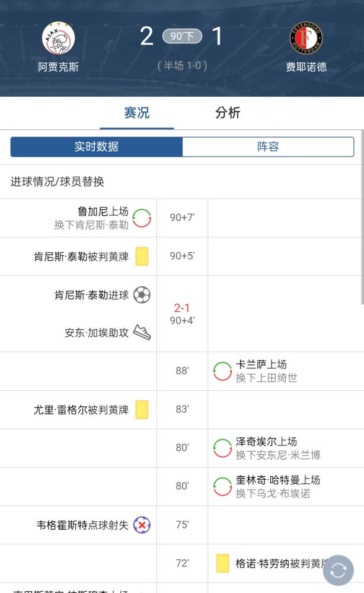Tap the Feyenoord team crest
Viewport: 364px width, 593px height.
tap(306, 38)
